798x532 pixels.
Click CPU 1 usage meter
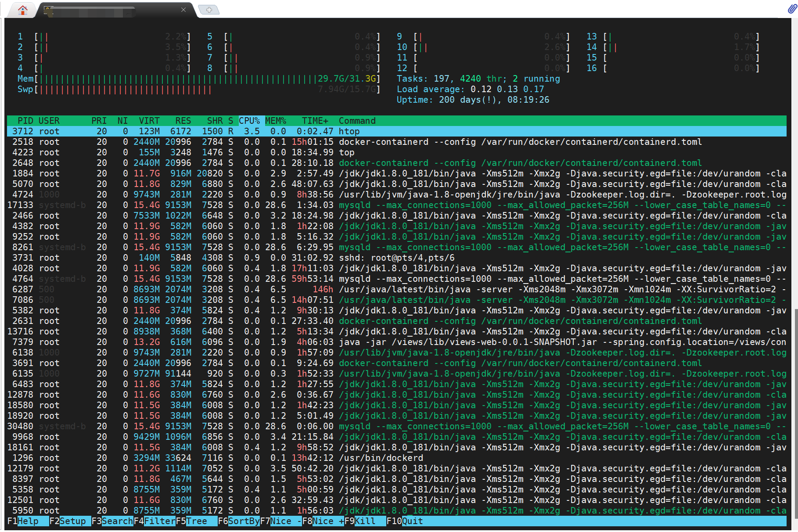(104, 36)
